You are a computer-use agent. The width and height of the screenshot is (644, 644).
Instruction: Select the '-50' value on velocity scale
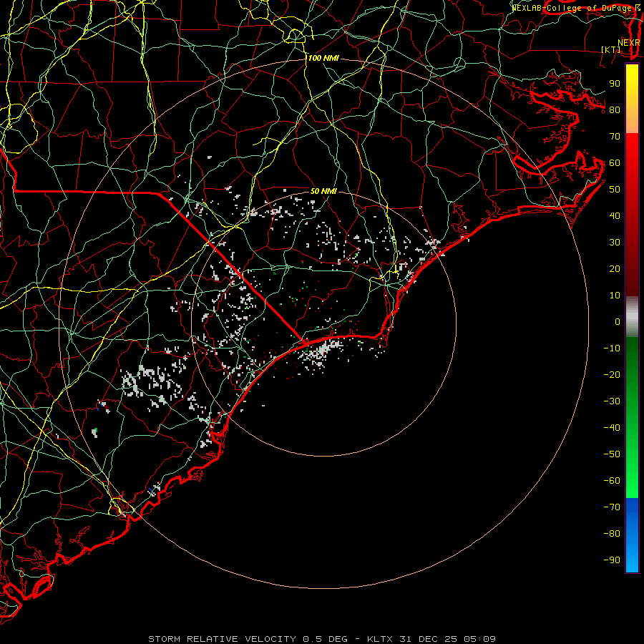612,454
